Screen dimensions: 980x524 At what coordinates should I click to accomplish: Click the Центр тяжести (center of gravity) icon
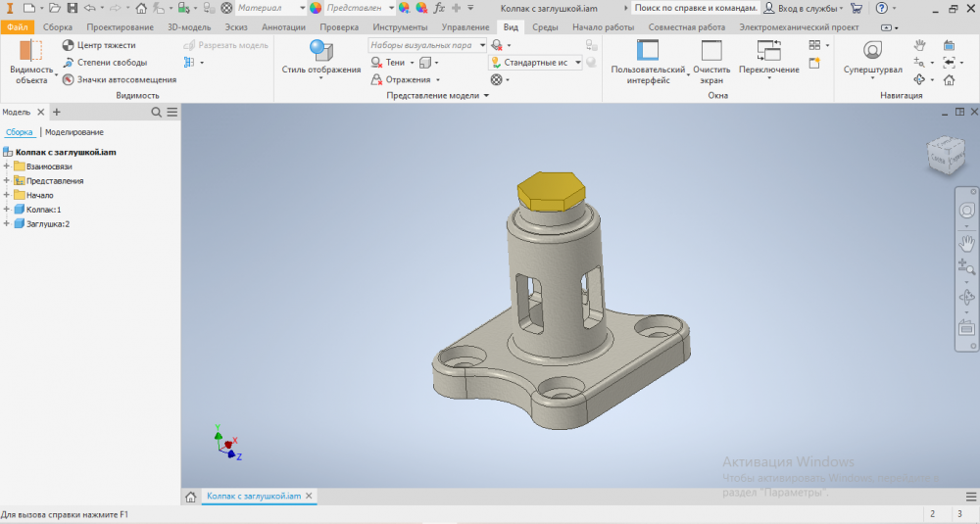tap(68, 45)
